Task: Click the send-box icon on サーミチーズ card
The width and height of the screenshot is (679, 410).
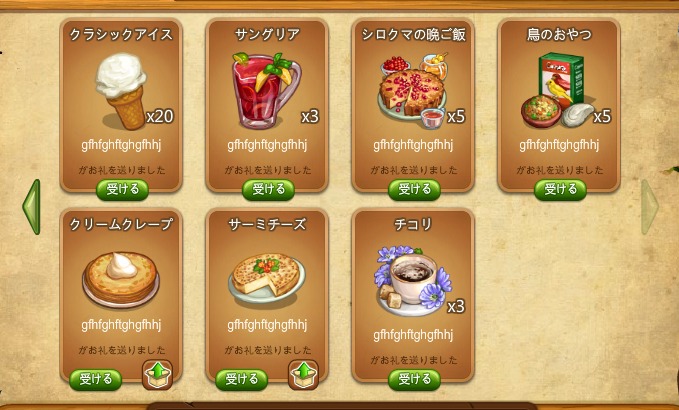Action: pos(303,375)
